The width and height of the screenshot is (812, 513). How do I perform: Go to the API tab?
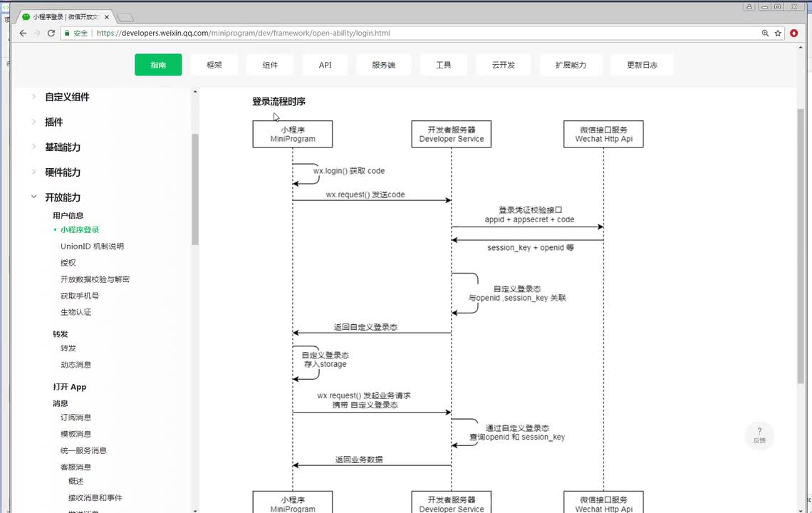pyautogui.click(x=326, y=65)
